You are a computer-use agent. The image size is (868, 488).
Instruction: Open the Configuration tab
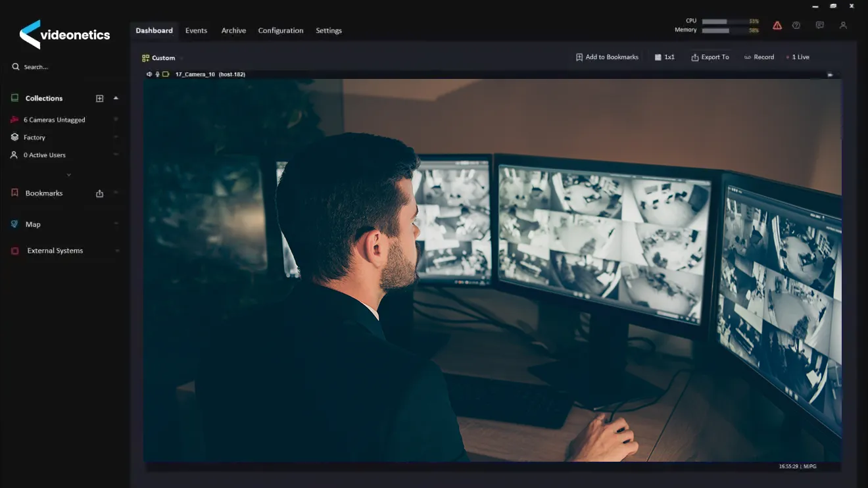[280, 31]
